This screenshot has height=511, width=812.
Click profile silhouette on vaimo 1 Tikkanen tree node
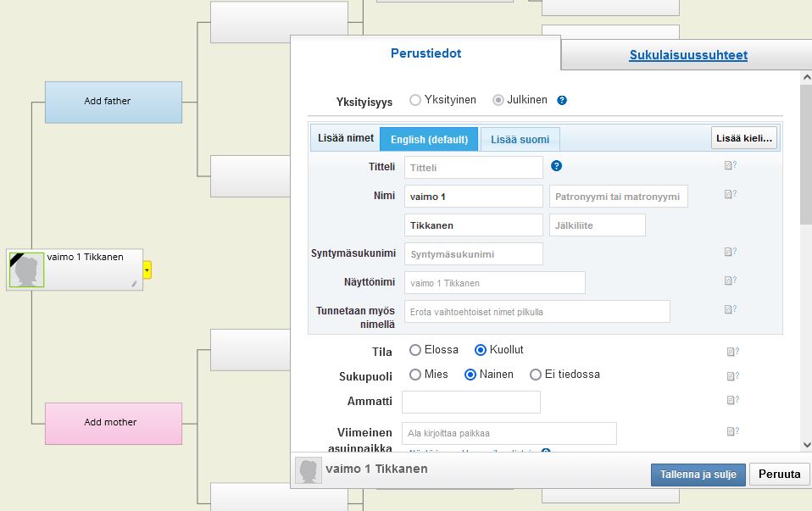tap(26, 269)
